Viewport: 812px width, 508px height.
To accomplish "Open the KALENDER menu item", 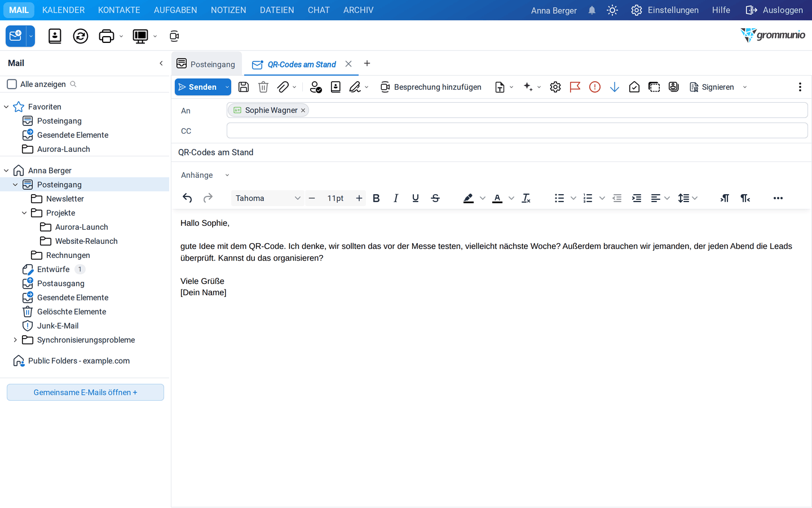I will coord(64,10).
